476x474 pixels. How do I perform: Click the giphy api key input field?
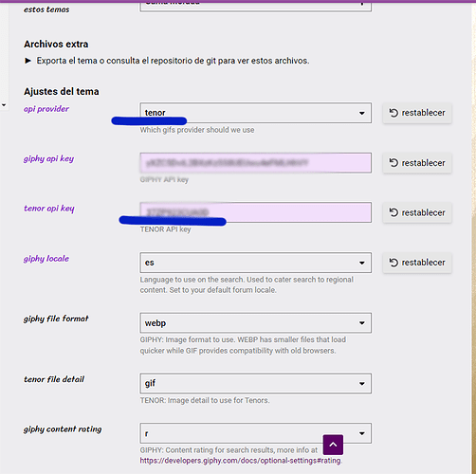(x=255, y=163)
